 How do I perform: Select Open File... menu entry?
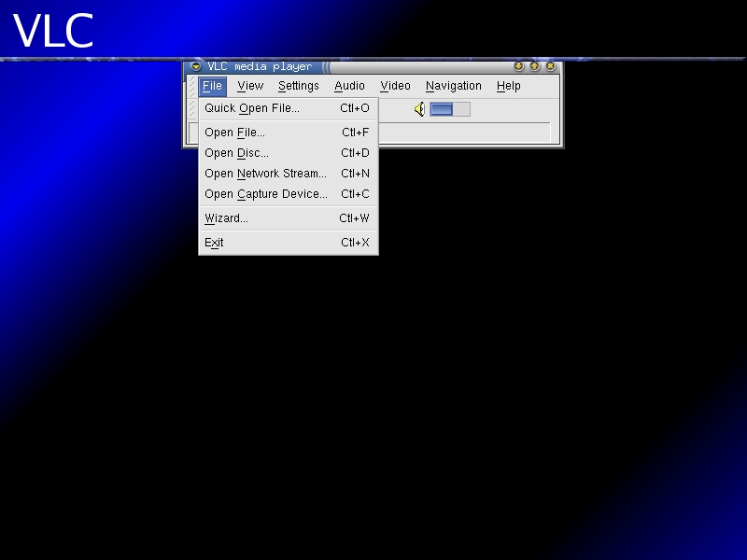click(x=289, y=133)
